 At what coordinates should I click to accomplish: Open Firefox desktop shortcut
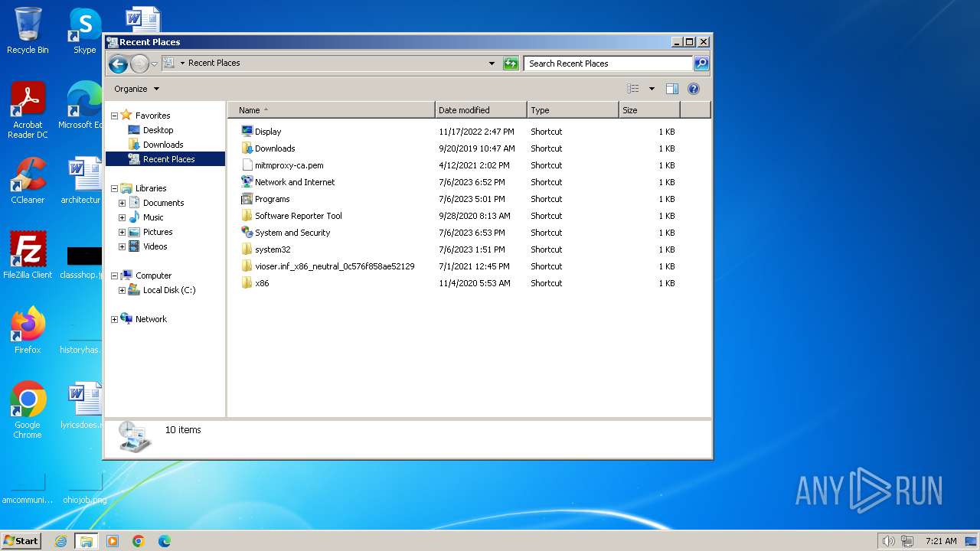pos(28,330)
